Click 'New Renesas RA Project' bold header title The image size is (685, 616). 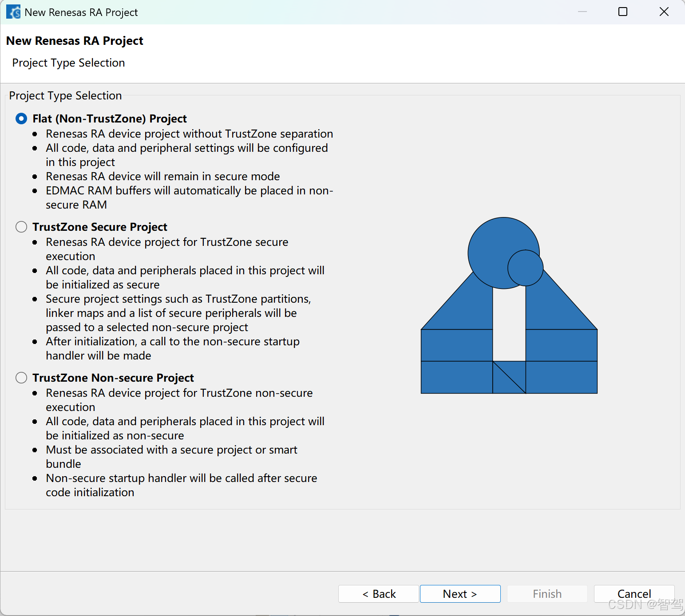tap(75, 41)
